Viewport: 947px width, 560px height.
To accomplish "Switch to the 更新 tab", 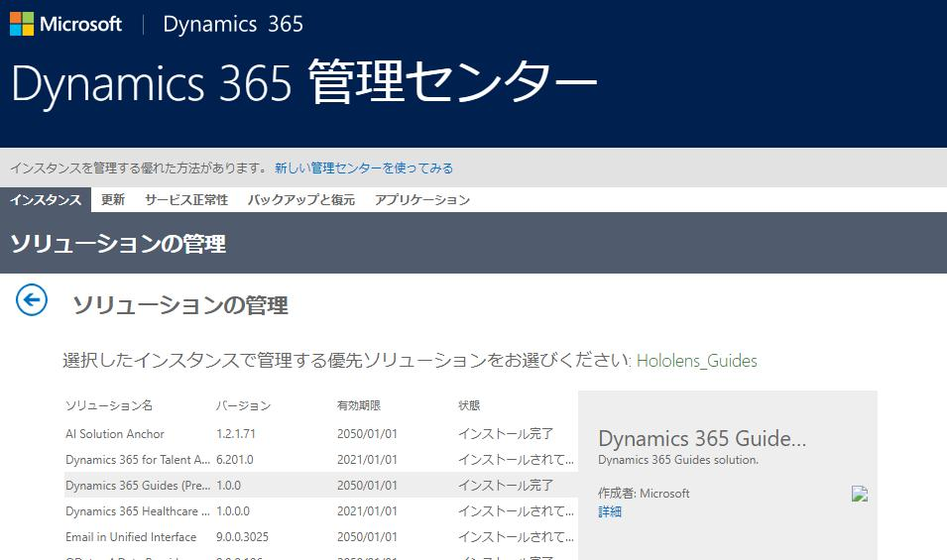I will [113, 200].
